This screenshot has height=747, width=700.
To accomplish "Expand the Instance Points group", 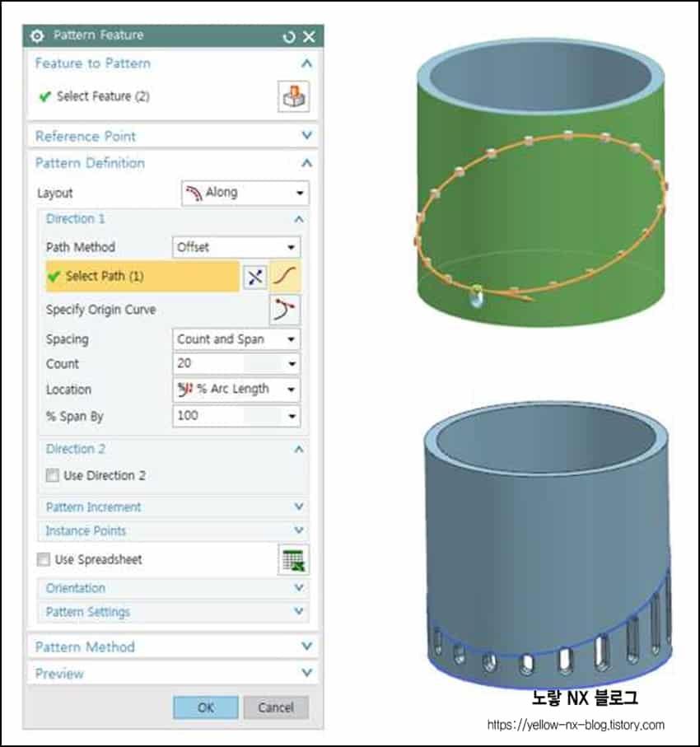I will click(299, 530).
